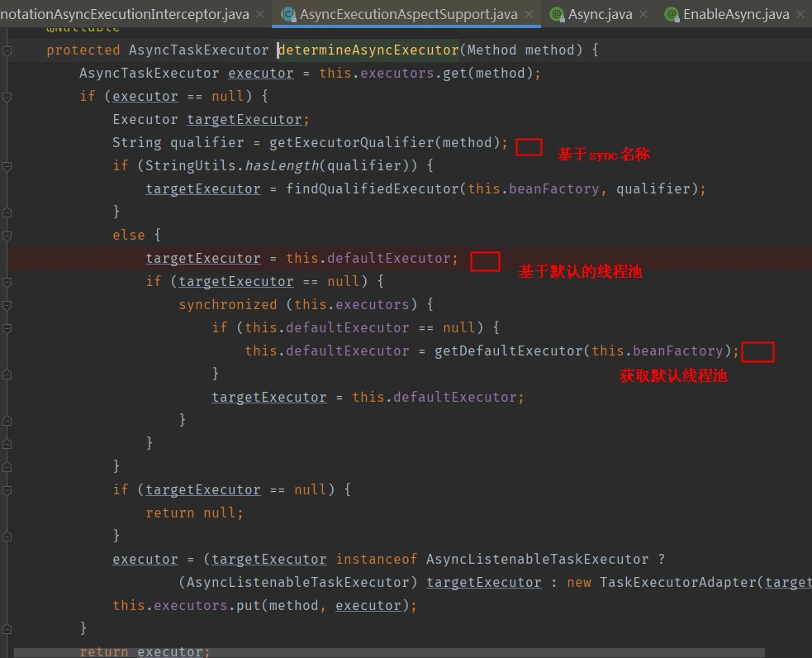Collapse the 'if (executor == null)' block

(7, 97)
